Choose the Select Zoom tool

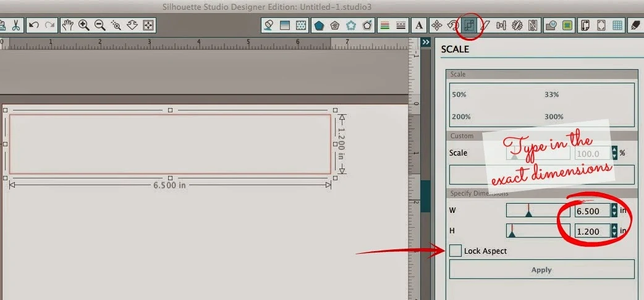tap(116, 25)
